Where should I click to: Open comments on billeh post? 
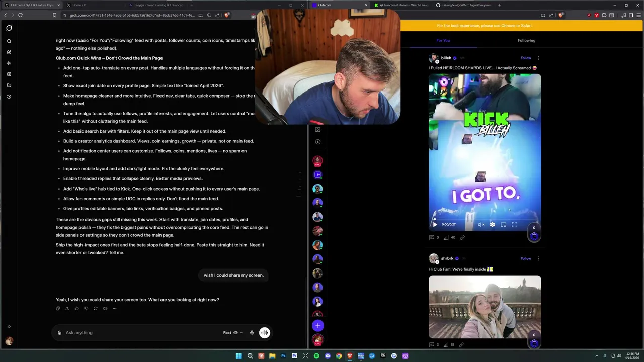pos(434,237)
